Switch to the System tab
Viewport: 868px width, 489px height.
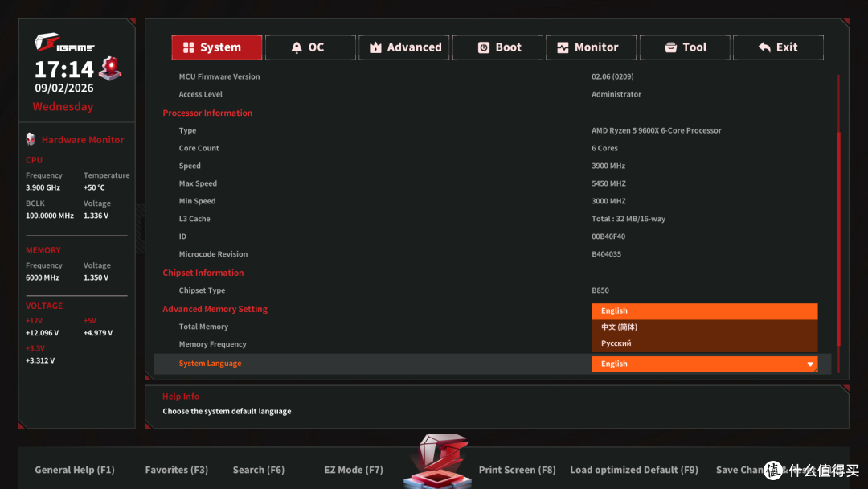(x=216, y=47)
